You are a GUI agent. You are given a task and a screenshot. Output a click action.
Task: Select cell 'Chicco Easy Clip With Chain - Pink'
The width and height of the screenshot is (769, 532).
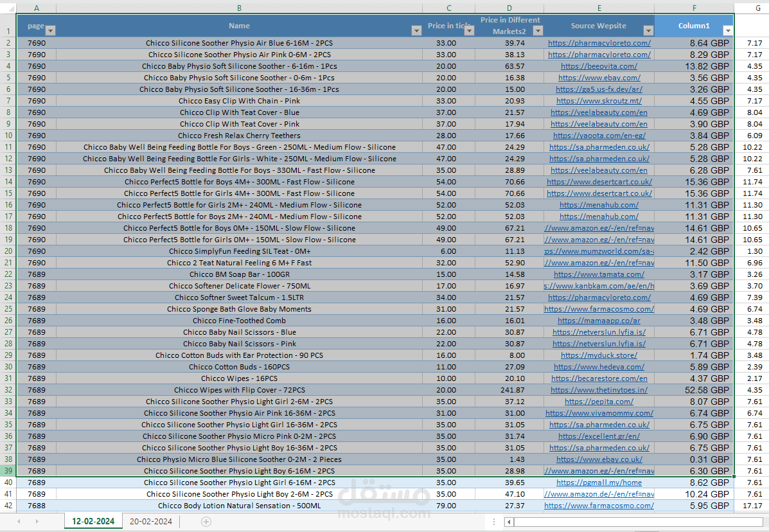[240, 101]
